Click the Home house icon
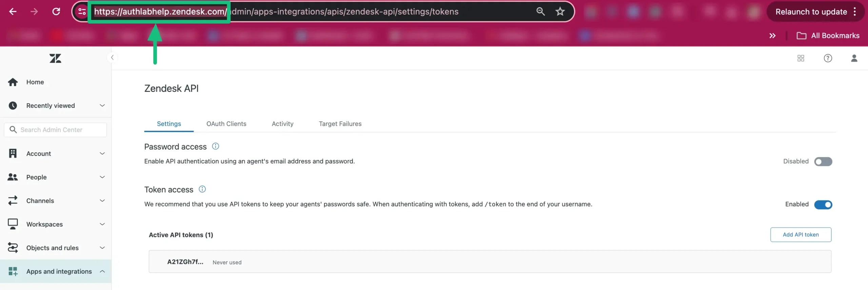This screenshot has height=290, width=868. pos(13,82)
